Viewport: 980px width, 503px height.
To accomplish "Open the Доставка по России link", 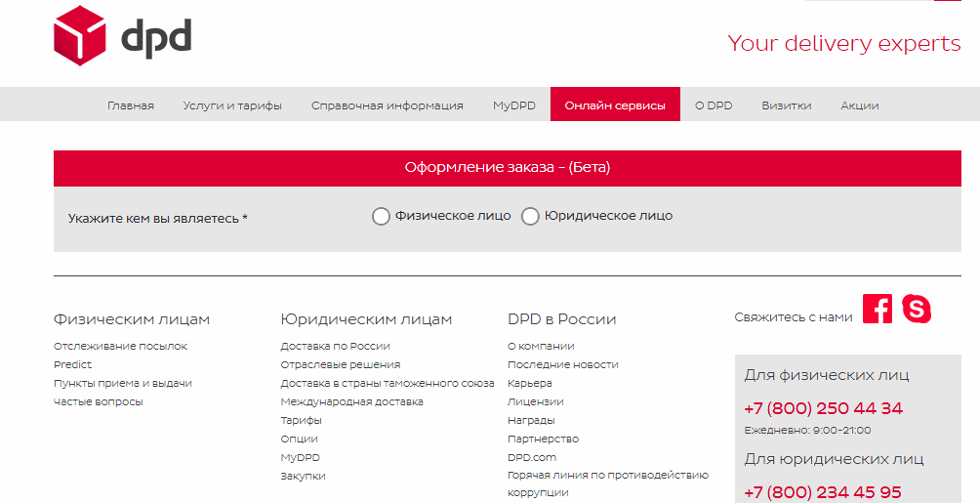I will click(335, 346).
